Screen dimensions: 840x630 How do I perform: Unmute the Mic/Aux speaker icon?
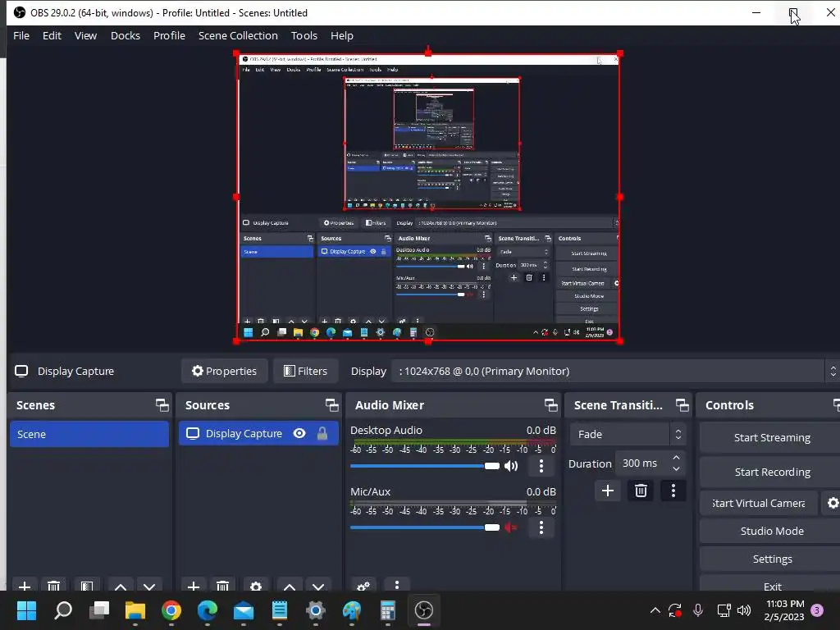coord(511,527)
